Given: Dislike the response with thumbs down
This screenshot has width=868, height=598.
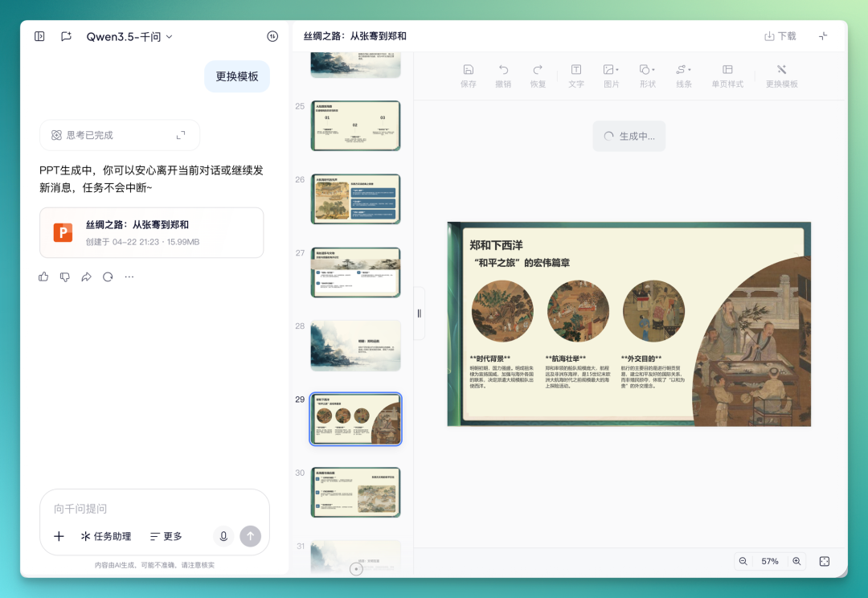Looking at the screenshot, I should pos(65,276).
